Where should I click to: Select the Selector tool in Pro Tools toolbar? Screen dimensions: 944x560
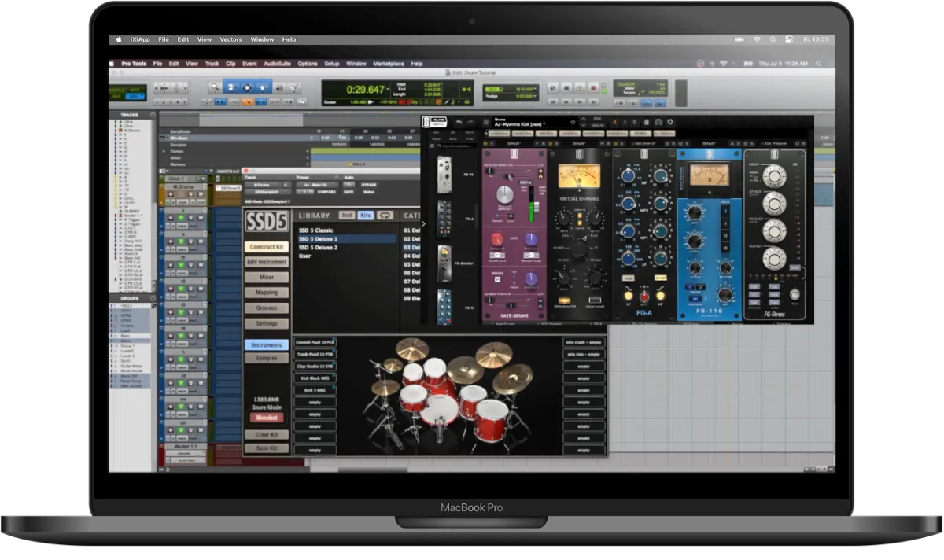(245, 88)
